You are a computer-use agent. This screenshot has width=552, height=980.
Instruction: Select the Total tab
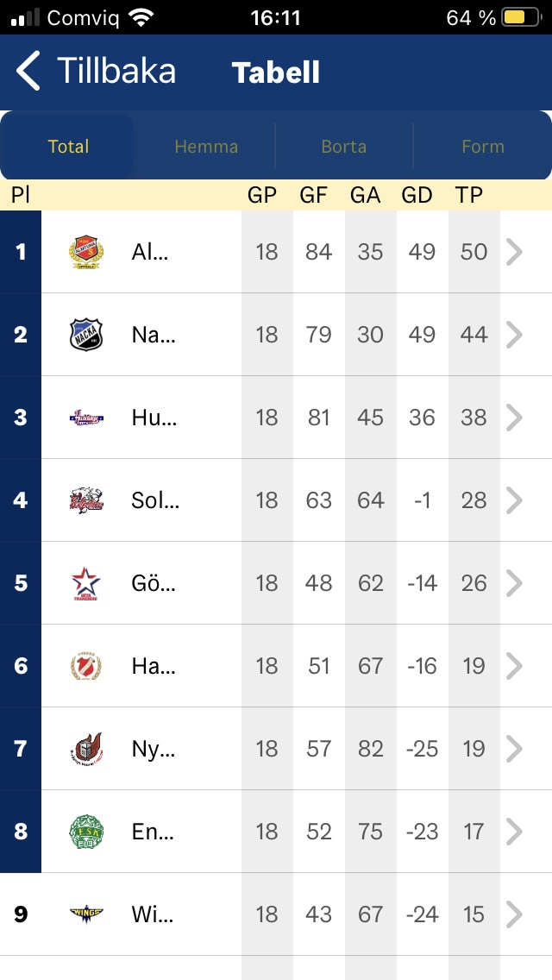click(68, 147)
